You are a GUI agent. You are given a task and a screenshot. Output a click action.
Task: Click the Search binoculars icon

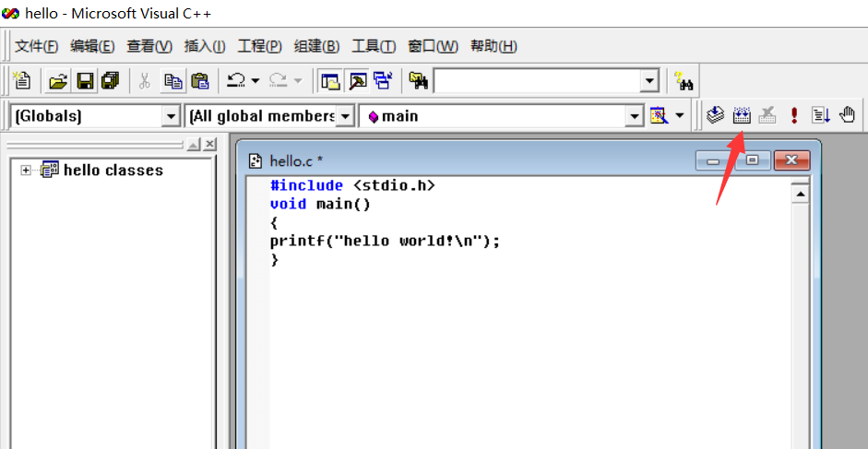click(684, 81)
